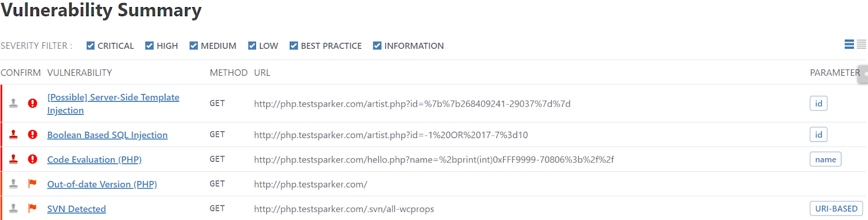
Task: Switch to the gray compact list view icon
Action: (x=861, y=44)
